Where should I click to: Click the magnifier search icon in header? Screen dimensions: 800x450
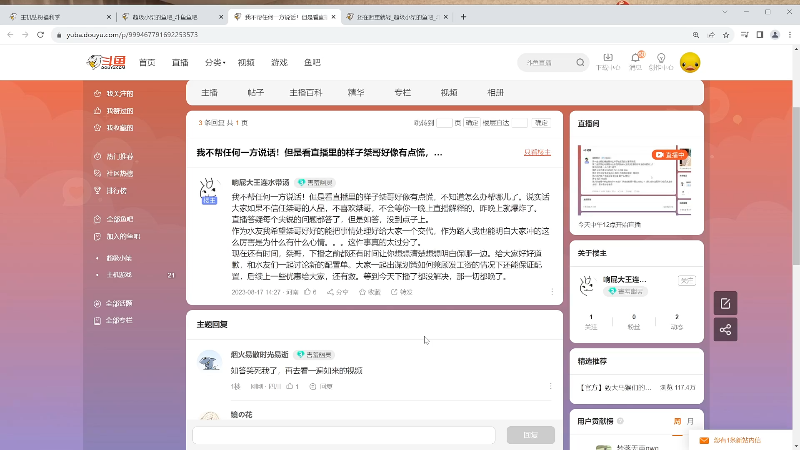(580, 62)
